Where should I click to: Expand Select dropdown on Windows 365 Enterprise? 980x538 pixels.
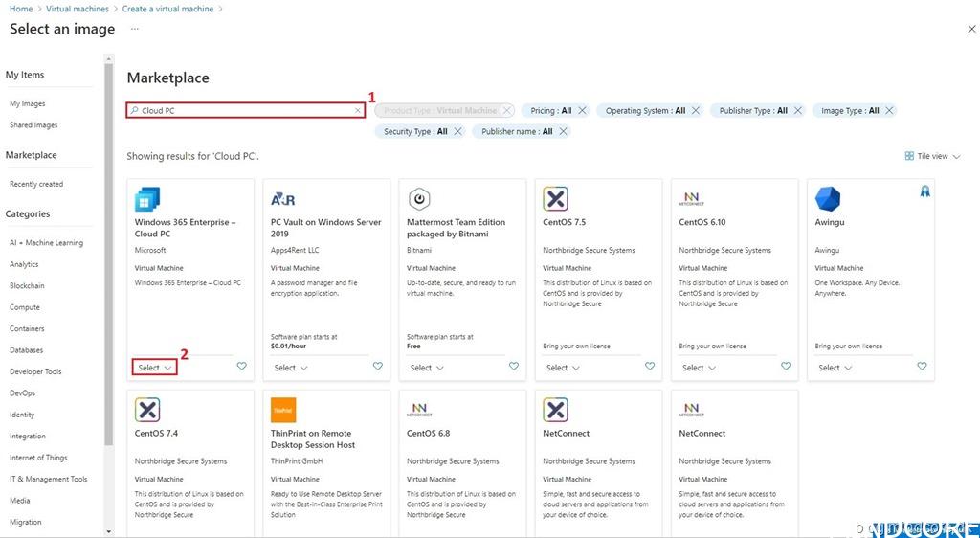point(155,368)
